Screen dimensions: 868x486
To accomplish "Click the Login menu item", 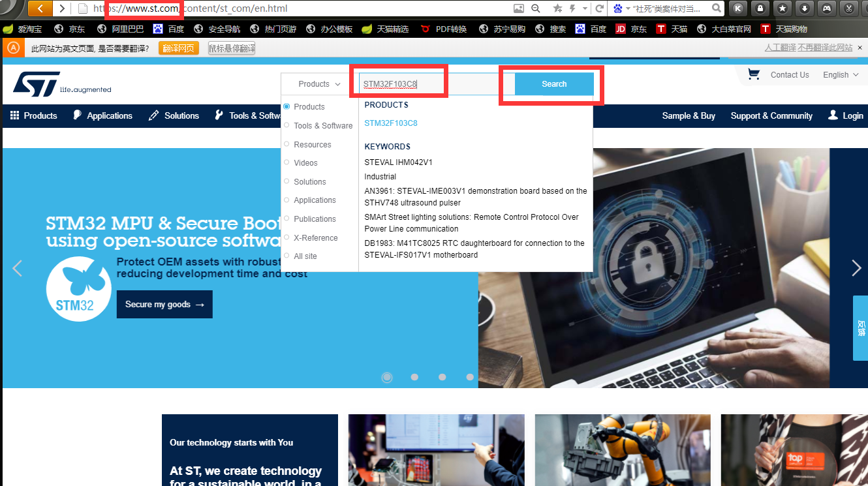I will [x=845, y=115].
